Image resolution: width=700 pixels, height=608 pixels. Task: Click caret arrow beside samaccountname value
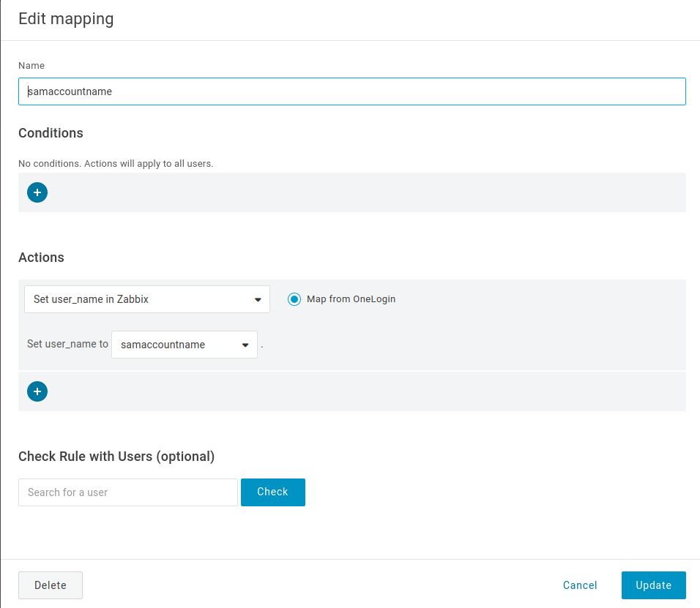coord(245,345)
